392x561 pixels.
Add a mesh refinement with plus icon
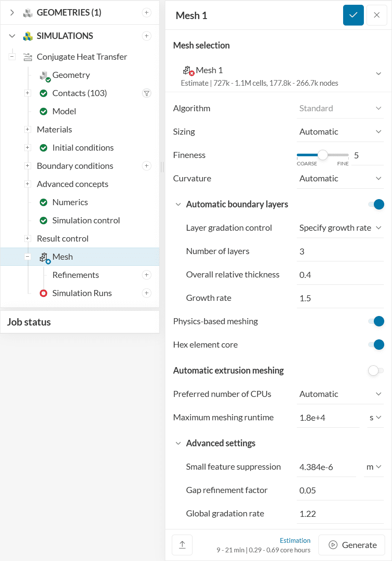(x=147, y=275)
